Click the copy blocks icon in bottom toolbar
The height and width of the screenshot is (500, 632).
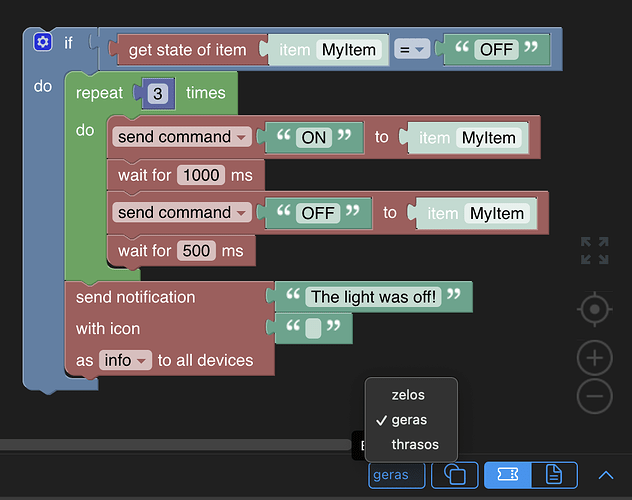point(455,475)
